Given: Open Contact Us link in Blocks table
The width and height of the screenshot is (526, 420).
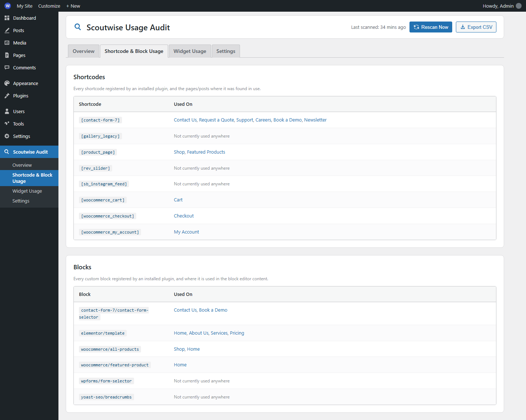Looking at the screenshot, I should point(185,310).
